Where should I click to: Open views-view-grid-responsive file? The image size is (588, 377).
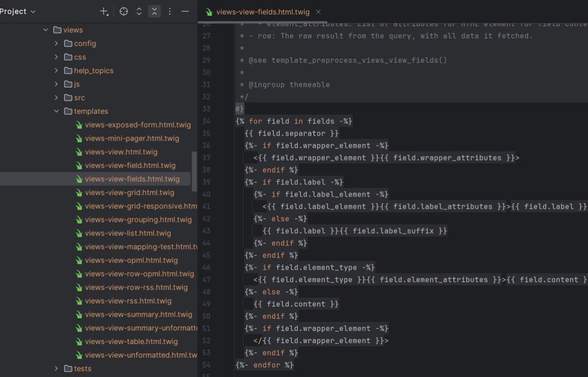pos(141,206)
